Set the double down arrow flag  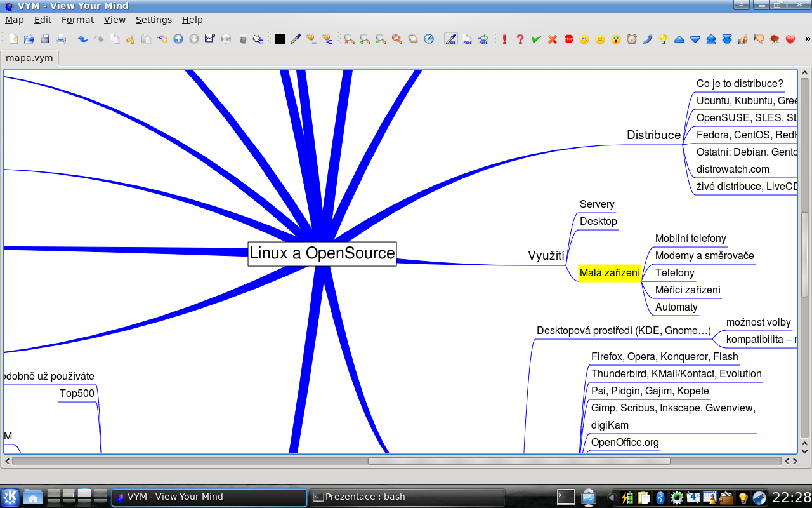coord(727,39)
